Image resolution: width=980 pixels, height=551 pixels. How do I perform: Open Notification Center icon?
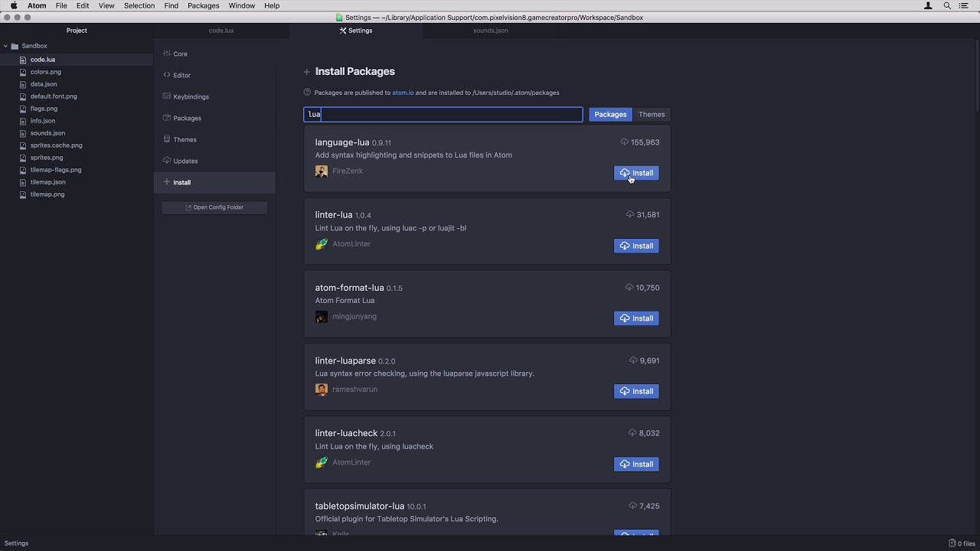(964, 5)
